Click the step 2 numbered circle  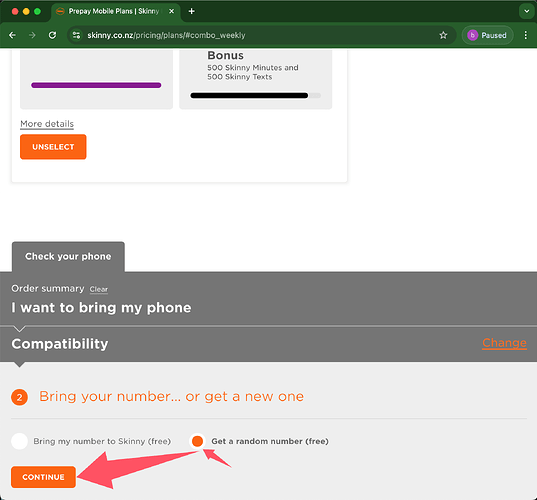20,397
